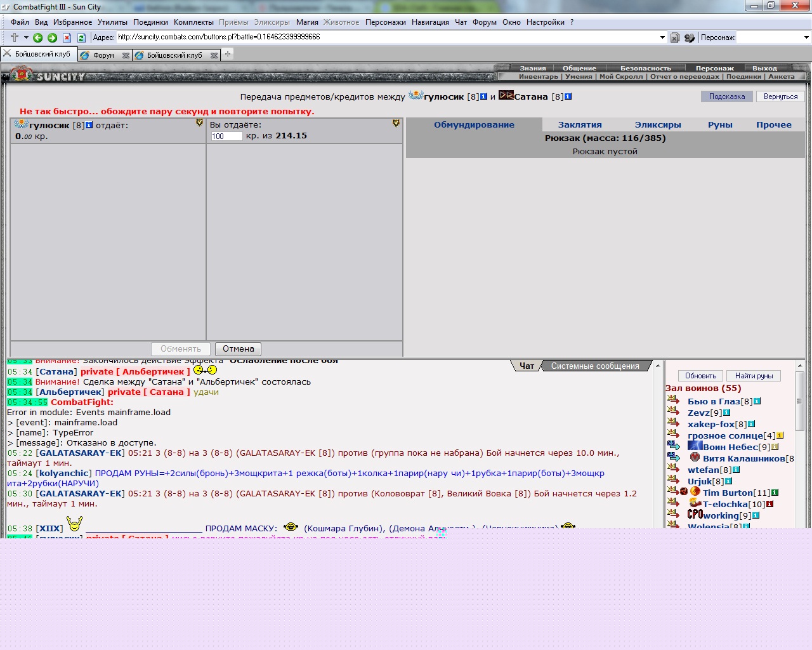The width and height of the screenshot is (812, 650).
Task: Go forward with the green right arrow
Action: (x=53, y=37)
